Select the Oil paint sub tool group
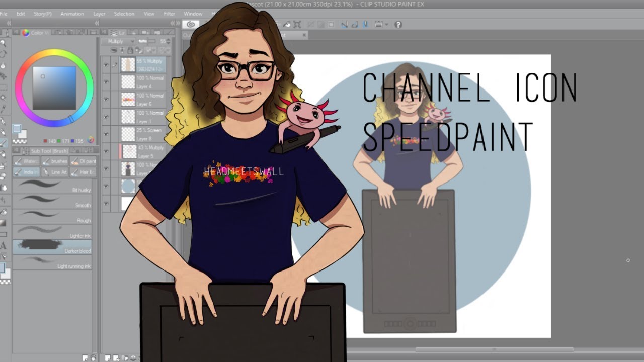The height and width of the screenshot is (362, 644). coord(83,161)
